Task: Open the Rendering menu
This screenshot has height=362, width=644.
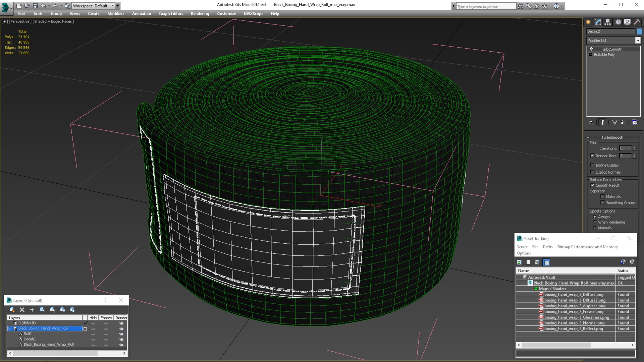Action: click(200, 14)
